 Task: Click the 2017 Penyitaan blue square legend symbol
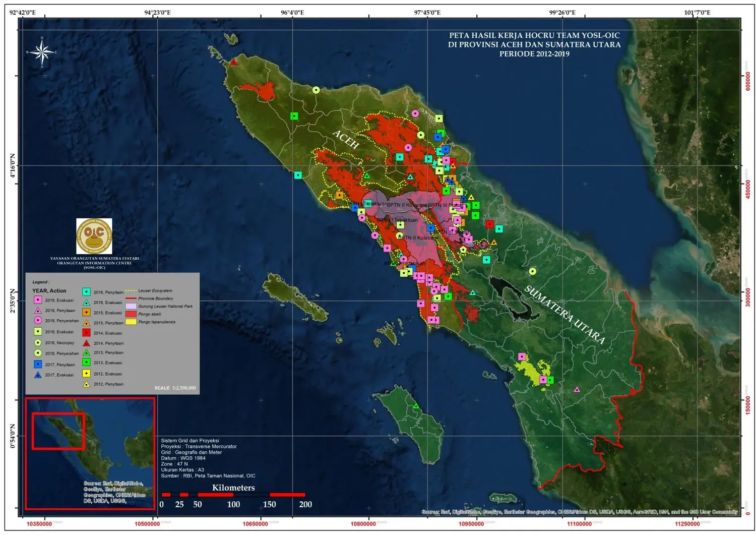[x=38, y=364]
